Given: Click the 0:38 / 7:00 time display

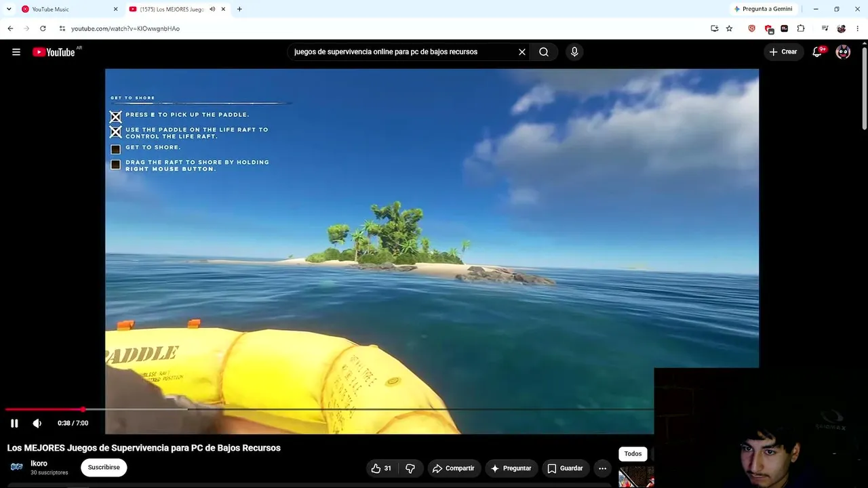Looking at the screenshot, I should (73, 424).
